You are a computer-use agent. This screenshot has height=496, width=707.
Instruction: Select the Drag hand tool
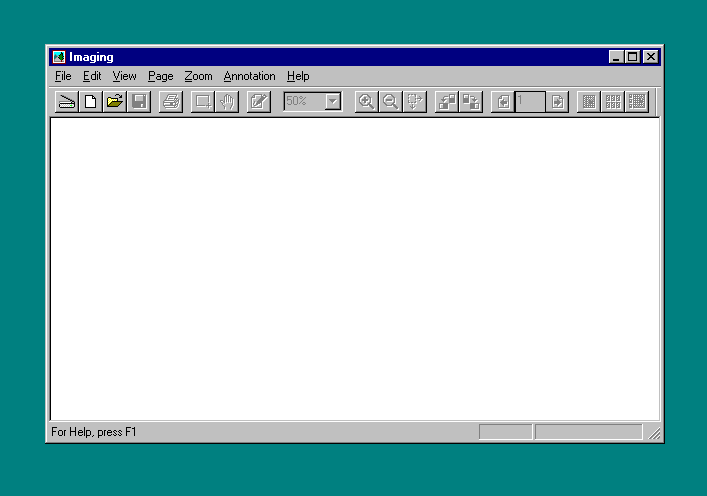coord(227,101)
